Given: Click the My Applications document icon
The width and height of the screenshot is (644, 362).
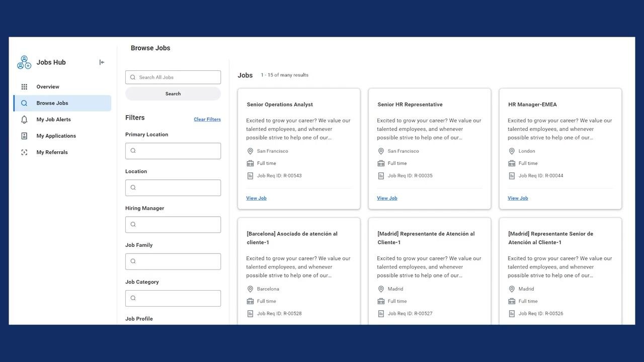Looking at the screenshot, I should [24, 136].
